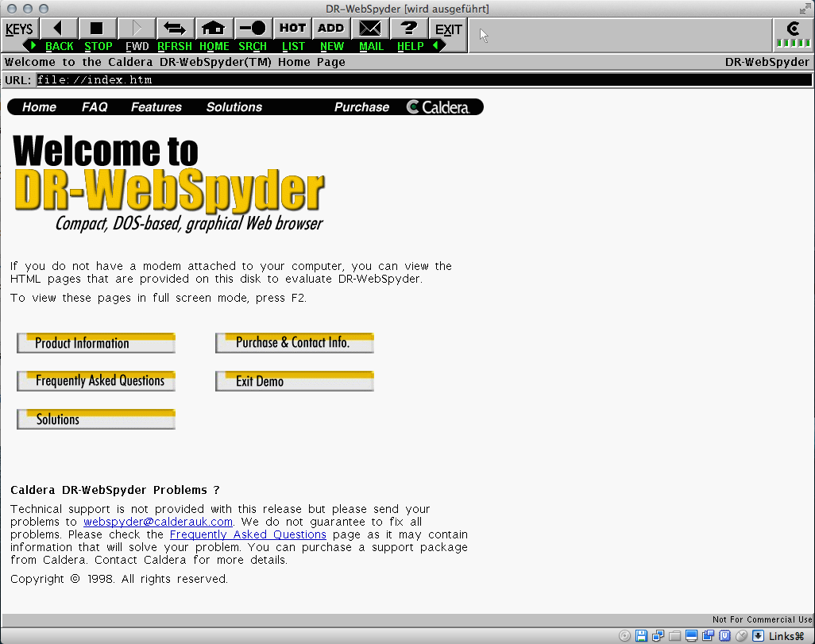
Task: Open the Features tab in the navigation bar
Action: click(x=156, y=107)
